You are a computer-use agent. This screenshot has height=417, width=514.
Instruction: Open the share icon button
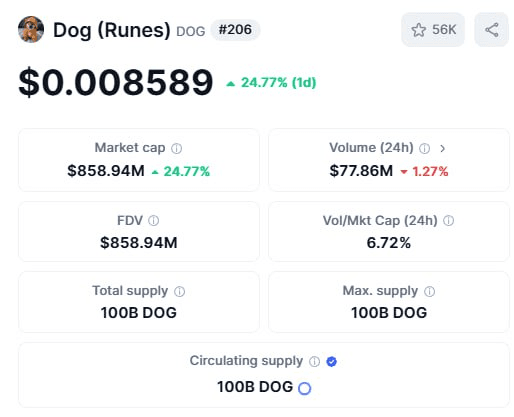tap(491, 30)
